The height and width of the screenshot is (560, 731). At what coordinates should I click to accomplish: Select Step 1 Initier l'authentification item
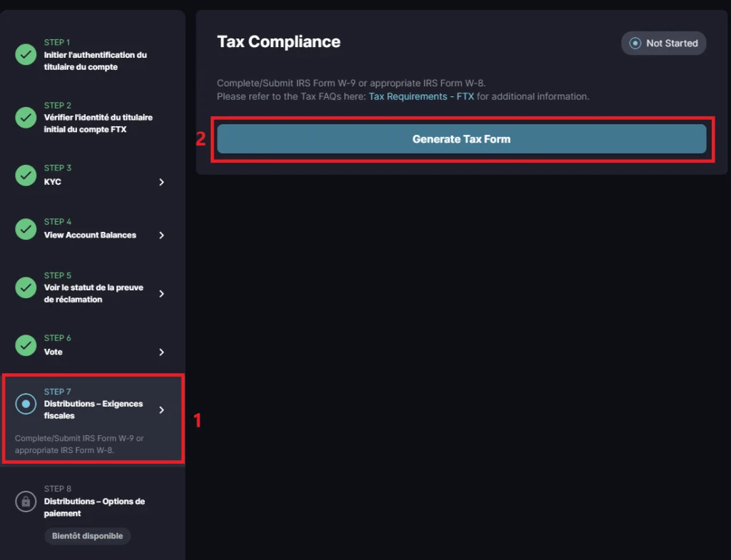point(95,61)
